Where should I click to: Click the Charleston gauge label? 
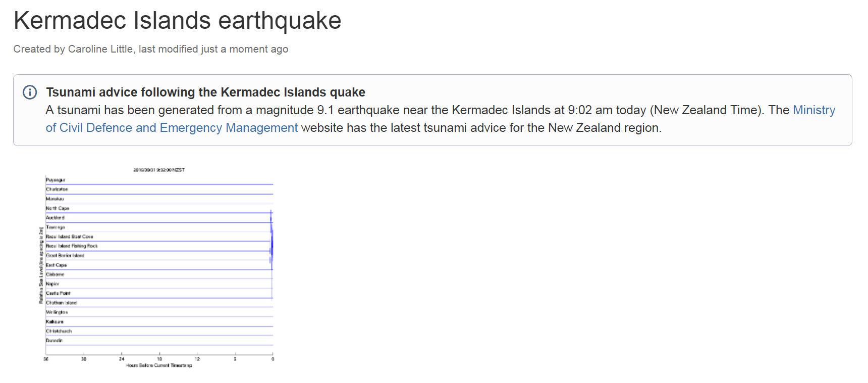57,189
